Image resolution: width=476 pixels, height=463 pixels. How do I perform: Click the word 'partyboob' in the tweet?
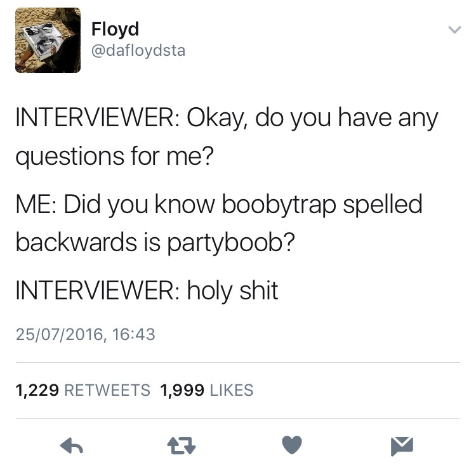pyautogui.click(x=227, y=243)
